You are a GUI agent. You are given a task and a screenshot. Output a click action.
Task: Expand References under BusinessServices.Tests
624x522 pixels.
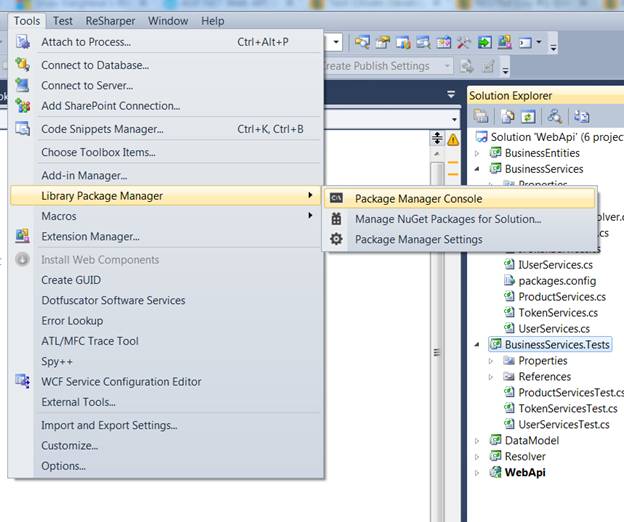pos(491,377)
